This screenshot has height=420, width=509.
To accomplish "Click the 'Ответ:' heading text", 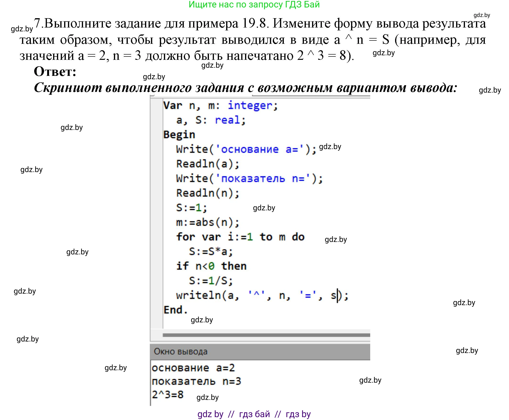I will tap(55, 72).
